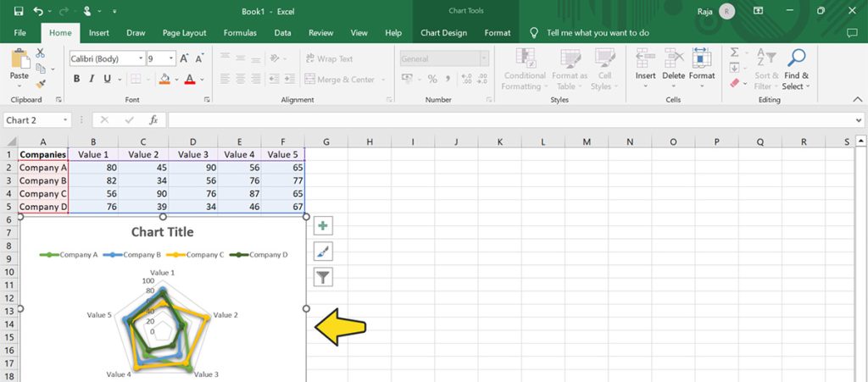Click the Insert Function fx icon
The width and height of the screenshot is (868, 382).
tap(153, 120)
